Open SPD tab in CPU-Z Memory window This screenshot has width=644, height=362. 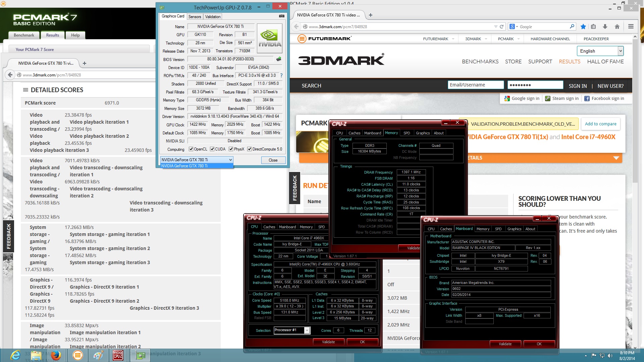point(407,133)
